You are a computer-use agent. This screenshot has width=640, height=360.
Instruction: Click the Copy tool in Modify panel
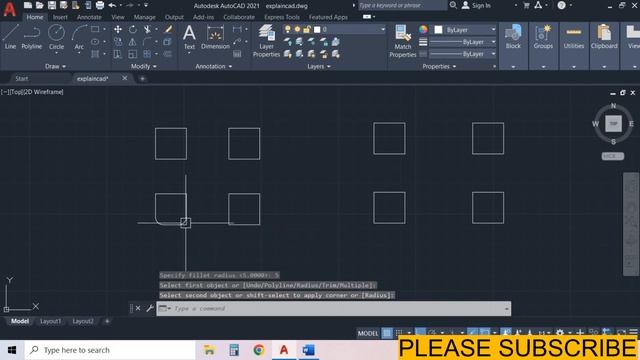pos(118,42)
